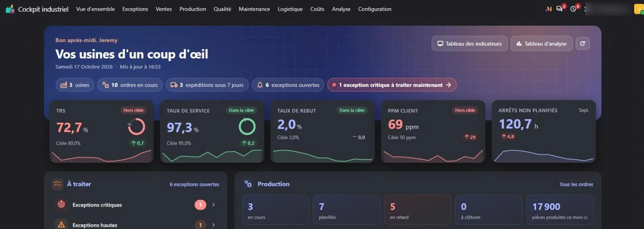Click the 10 ordres en cours chip
The image size is (644, 229).
click(130, 85)
